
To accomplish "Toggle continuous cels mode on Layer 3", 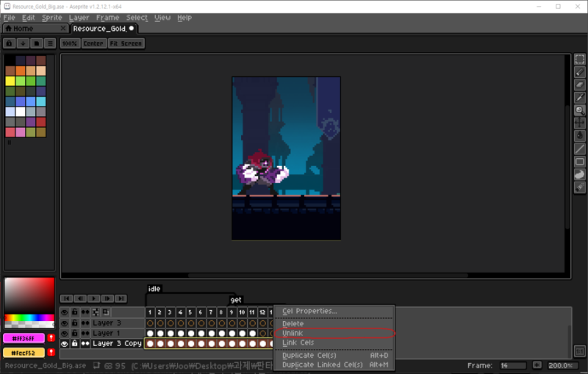I will pos(85,323).
